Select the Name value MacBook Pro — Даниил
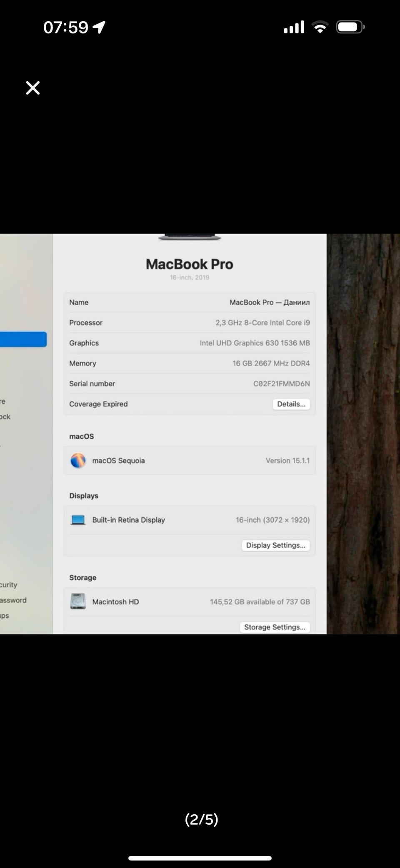Image resolution: width=400 pixels, height=868 pixels. [x=270, y=302]
